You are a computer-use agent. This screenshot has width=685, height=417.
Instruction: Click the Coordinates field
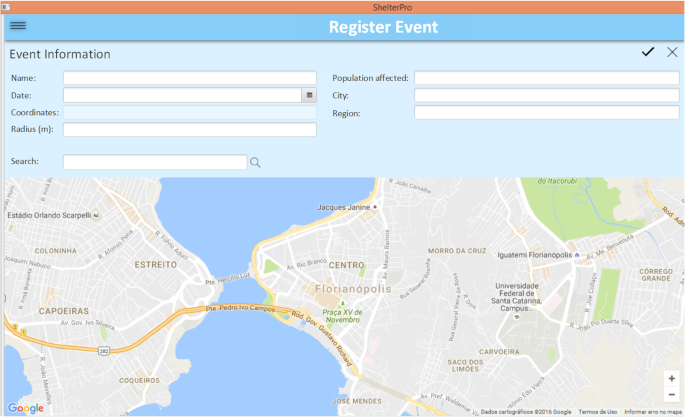[190, 112]
